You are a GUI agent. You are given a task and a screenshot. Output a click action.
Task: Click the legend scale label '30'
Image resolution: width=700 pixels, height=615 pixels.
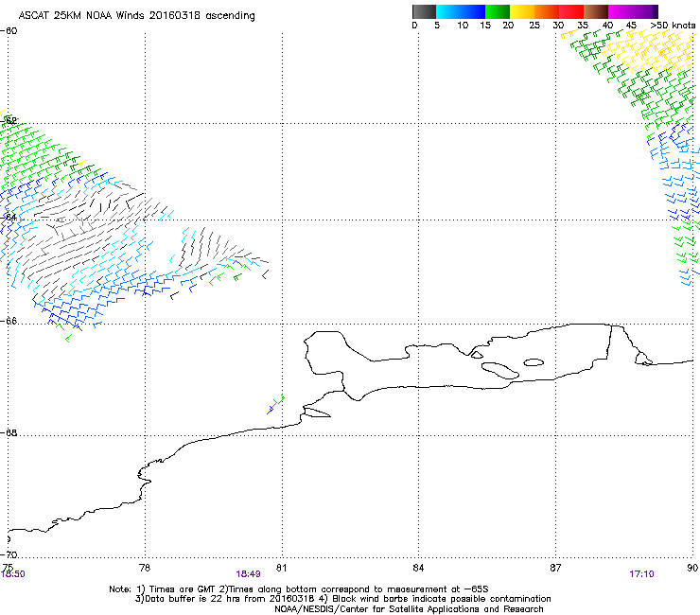point(558,26)
